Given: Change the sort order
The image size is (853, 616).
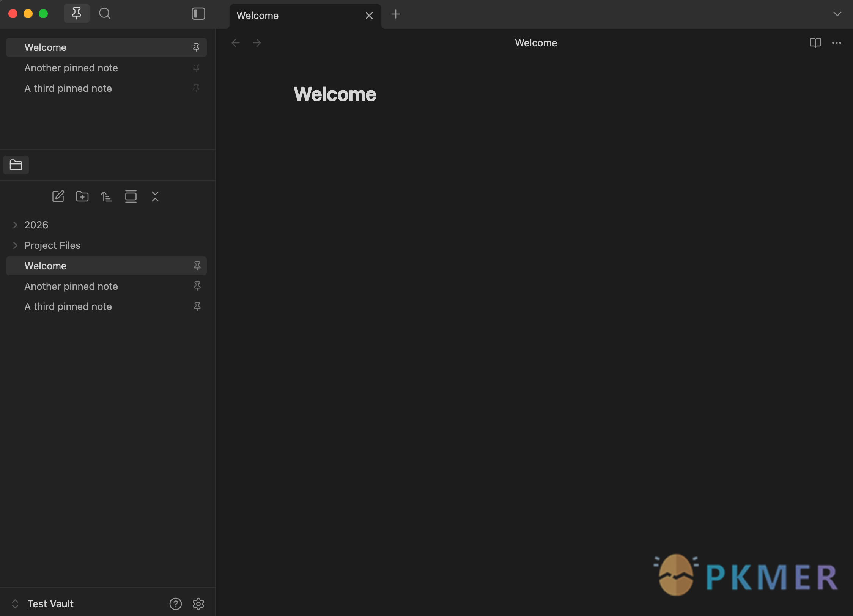Looking at the screenshot, I should pyautogui.click(x=107, y=196).
